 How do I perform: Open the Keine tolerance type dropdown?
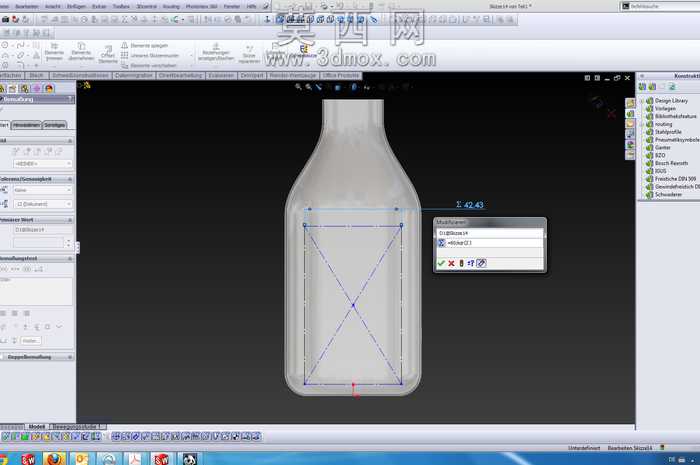[42, 190]
